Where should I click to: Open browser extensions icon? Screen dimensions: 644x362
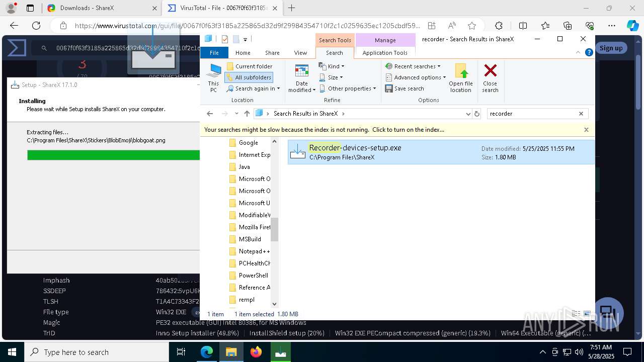[499, 26]
